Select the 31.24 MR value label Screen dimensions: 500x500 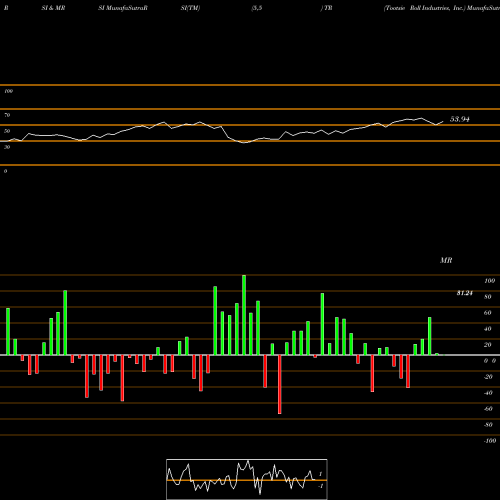464,293
